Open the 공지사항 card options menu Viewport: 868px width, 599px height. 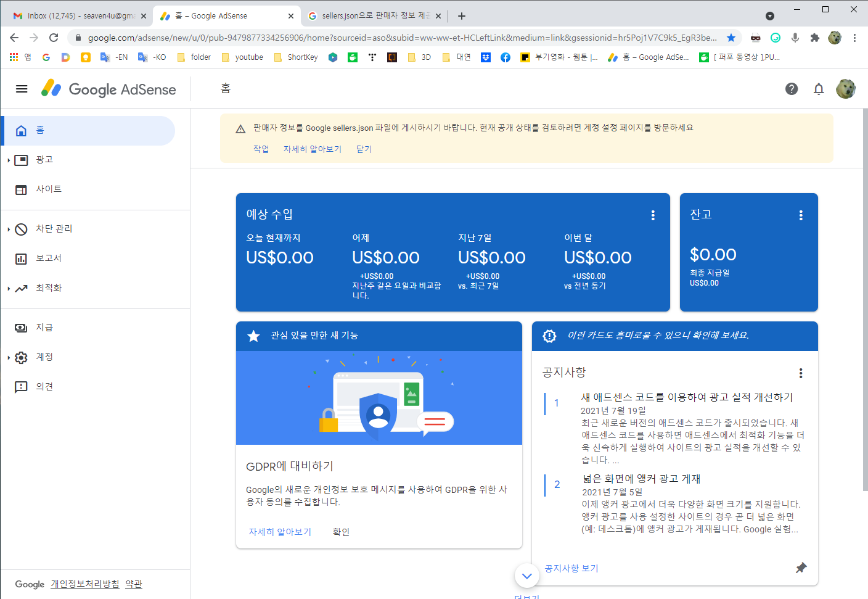pos(801,373)
